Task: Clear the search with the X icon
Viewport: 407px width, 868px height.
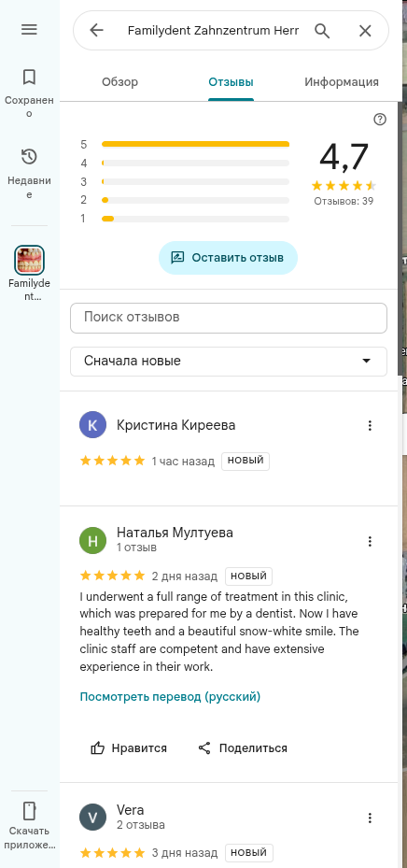Action: pos(365,31)
